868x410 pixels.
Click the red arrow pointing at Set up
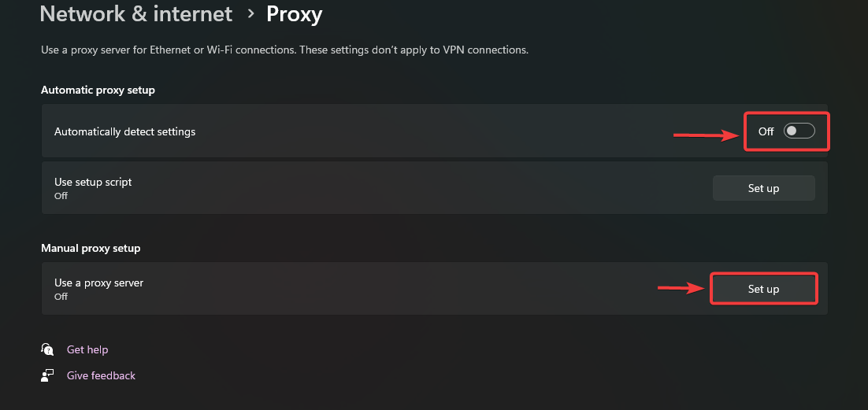click(x=682, y=289)
